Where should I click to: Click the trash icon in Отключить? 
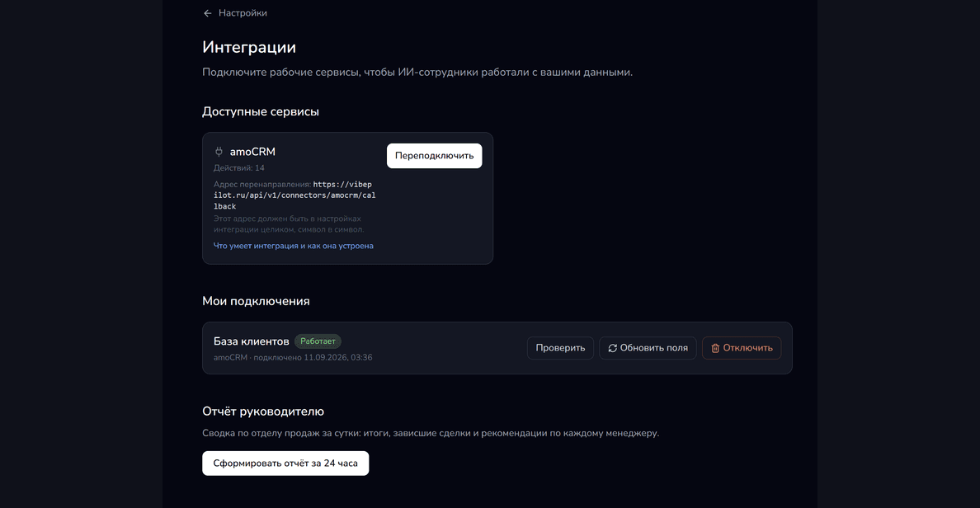pyautogui.click(x=715, y=348)
